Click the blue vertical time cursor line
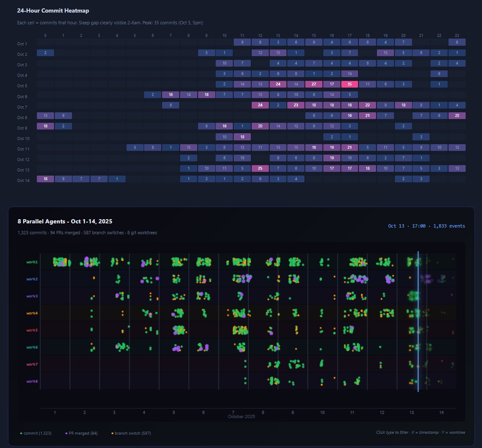The height and width of the screenshot is (448, 482). coord(418,321)
